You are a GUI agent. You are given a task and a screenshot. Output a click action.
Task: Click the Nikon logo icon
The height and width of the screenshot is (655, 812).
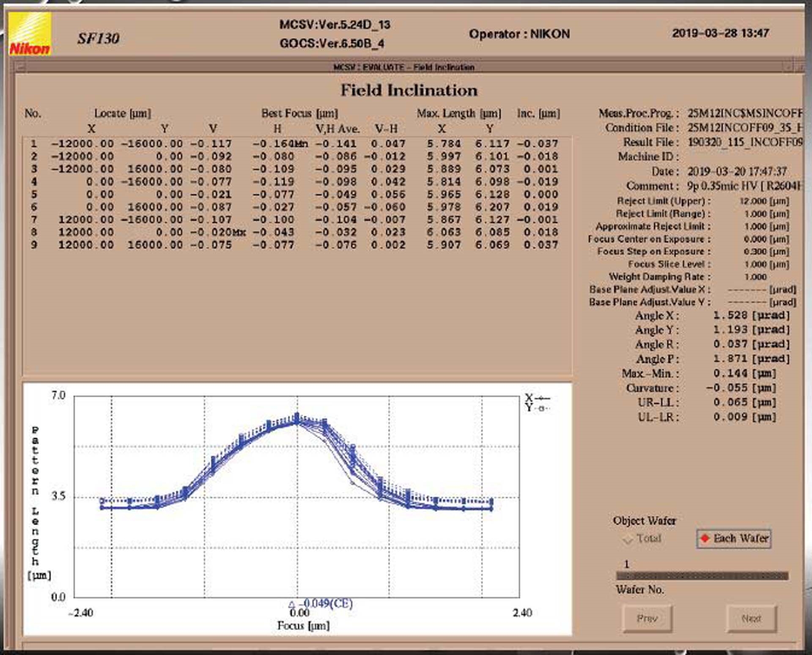click(30, 34)
